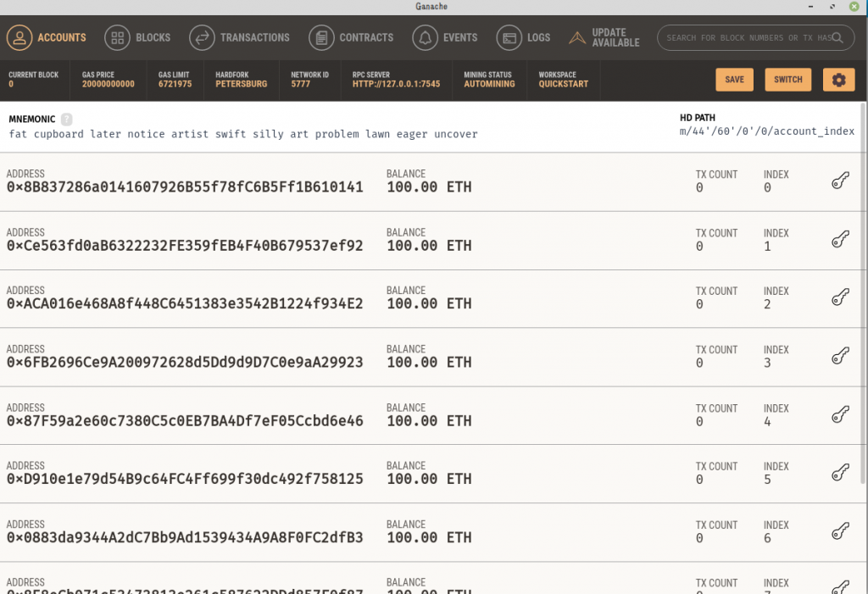The height and width of the screenshot is (594, 868).
Task: Click the update arrow icon
Action: [577, 37]
